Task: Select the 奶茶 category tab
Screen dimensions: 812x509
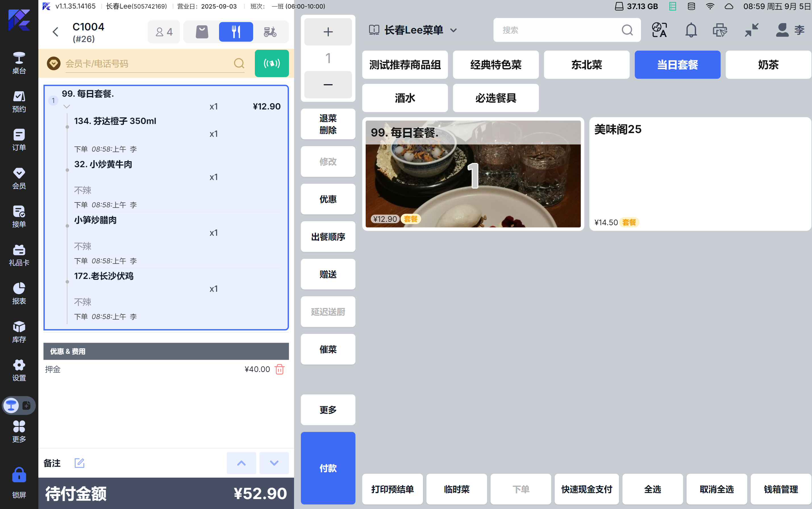Action: (x=768, y=65)
